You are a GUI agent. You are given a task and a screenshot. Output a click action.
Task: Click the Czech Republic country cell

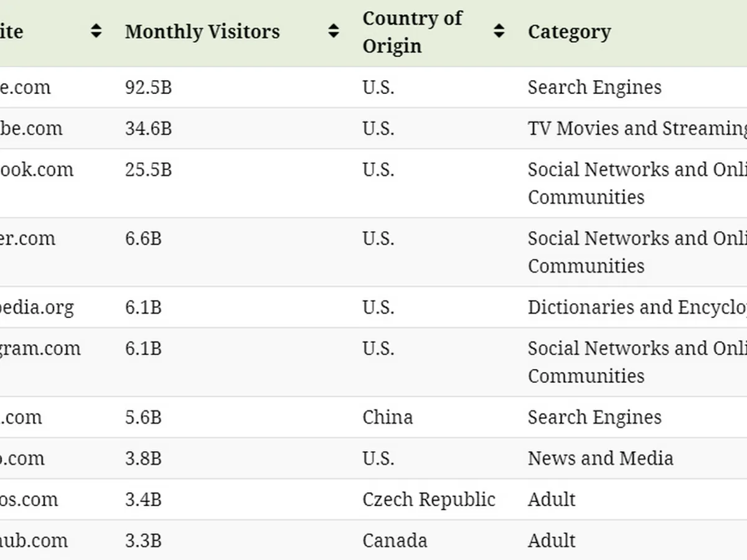[x=429, y=499]
